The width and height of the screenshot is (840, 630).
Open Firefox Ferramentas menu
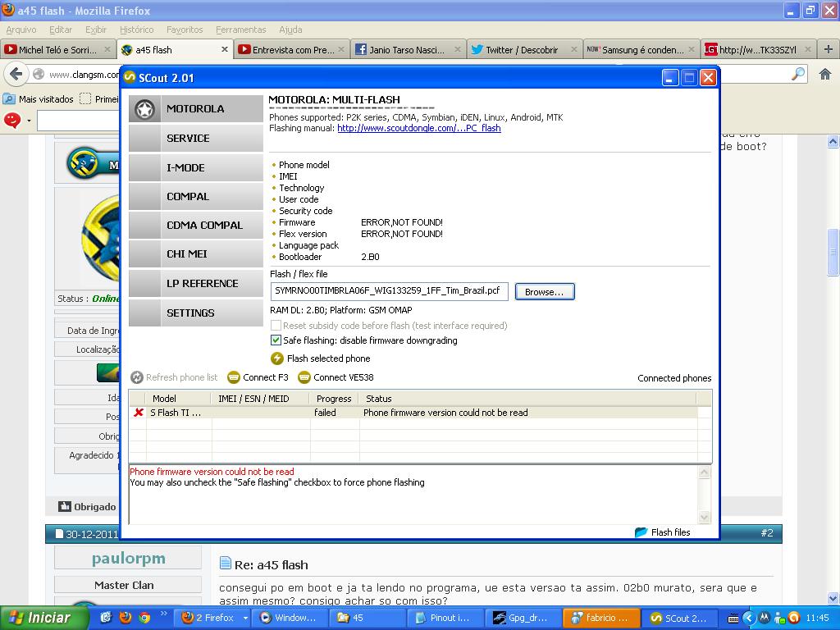pyautogui.click(x=241, y=30)
